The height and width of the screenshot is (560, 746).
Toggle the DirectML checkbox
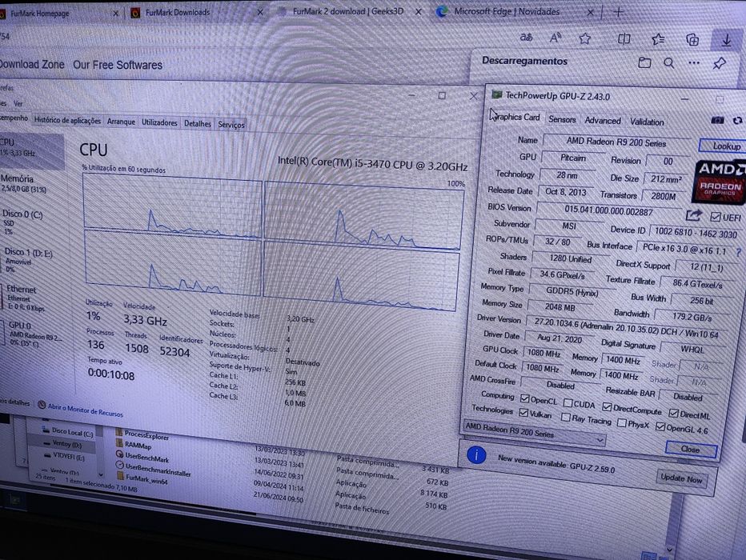(673, 413)
